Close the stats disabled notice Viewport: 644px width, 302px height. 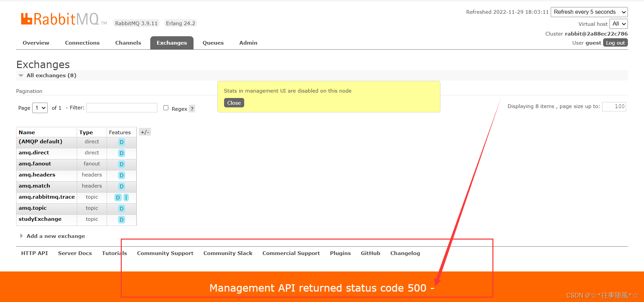[234, 103]
